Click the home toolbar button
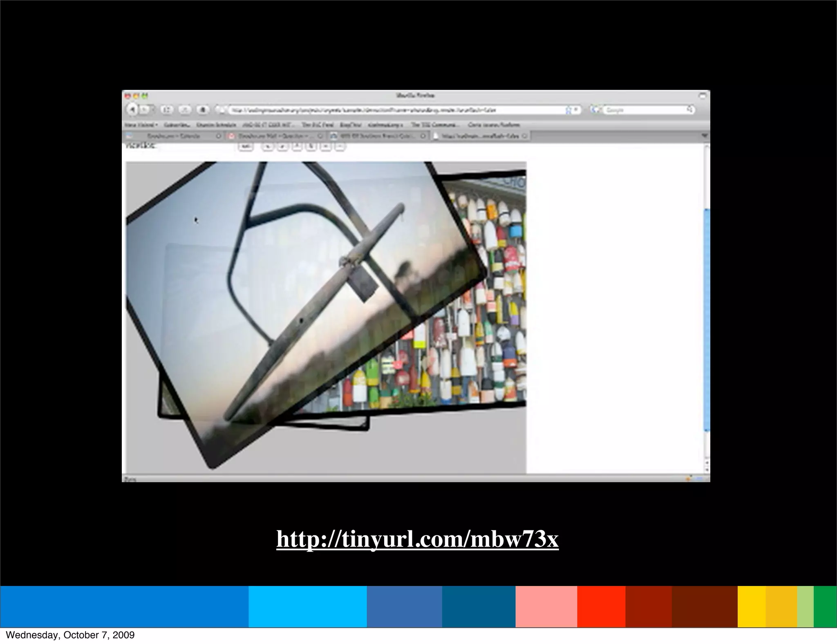Viewport: 837px width, 644px height. 203,110
